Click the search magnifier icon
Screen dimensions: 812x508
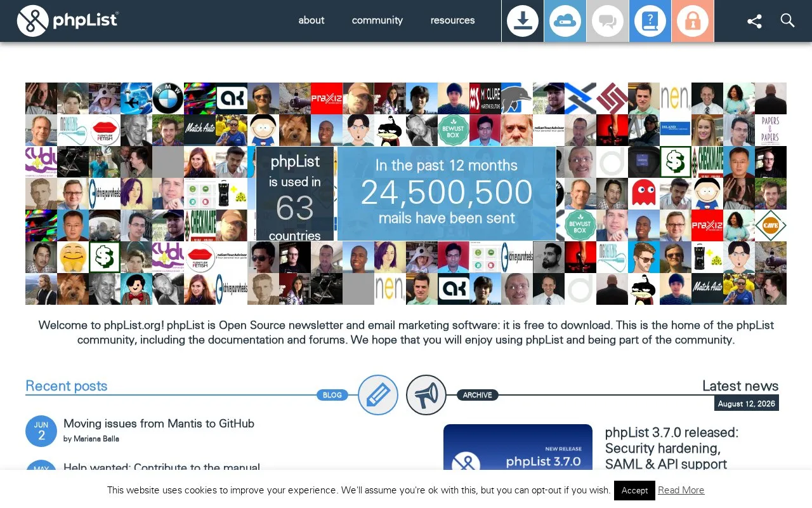coord(787,20)
